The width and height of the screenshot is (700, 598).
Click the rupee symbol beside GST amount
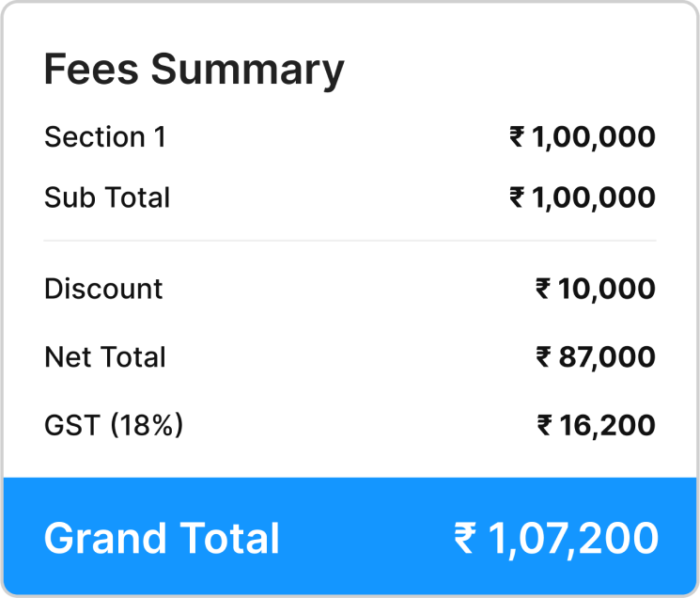pos(545,425)
